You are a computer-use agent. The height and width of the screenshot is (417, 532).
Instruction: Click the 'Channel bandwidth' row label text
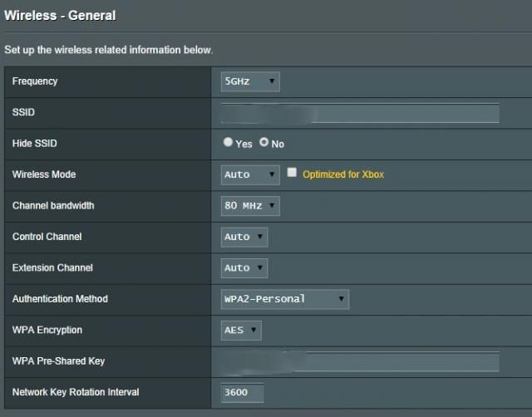[53, 205]
